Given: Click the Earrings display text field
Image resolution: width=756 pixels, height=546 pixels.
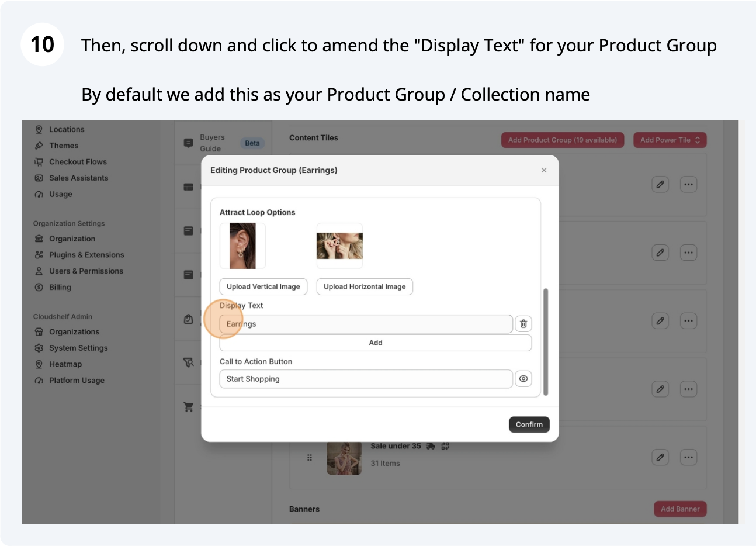Looking at the screenshot, I should [x=366, y=324].
